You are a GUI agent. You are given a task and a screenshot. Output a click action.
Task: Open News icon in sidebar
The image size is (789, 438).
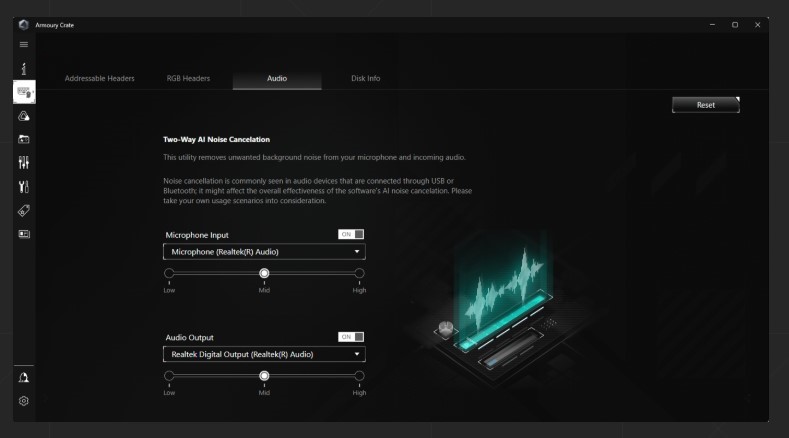[x=24, y=234]
